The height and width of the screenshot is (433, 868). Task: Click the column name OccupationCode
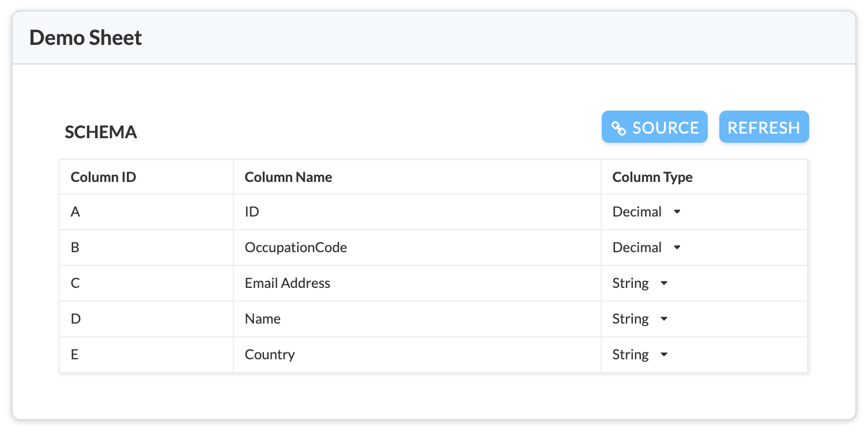pos(296,248)
